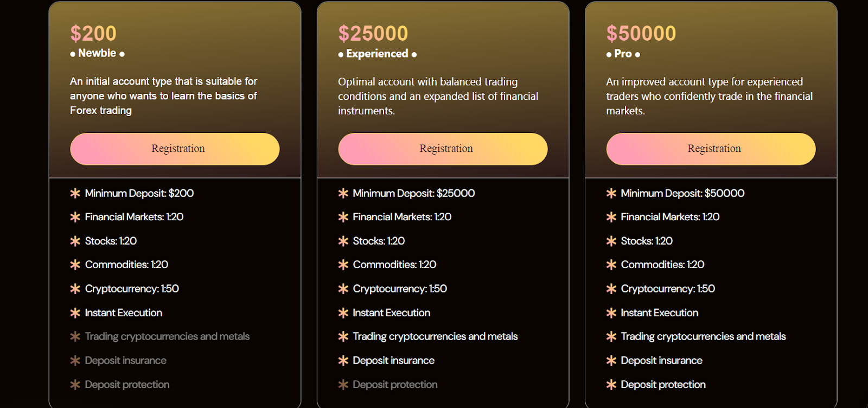
Task: Click the Pro account label
Action: [x=623, y=54]
